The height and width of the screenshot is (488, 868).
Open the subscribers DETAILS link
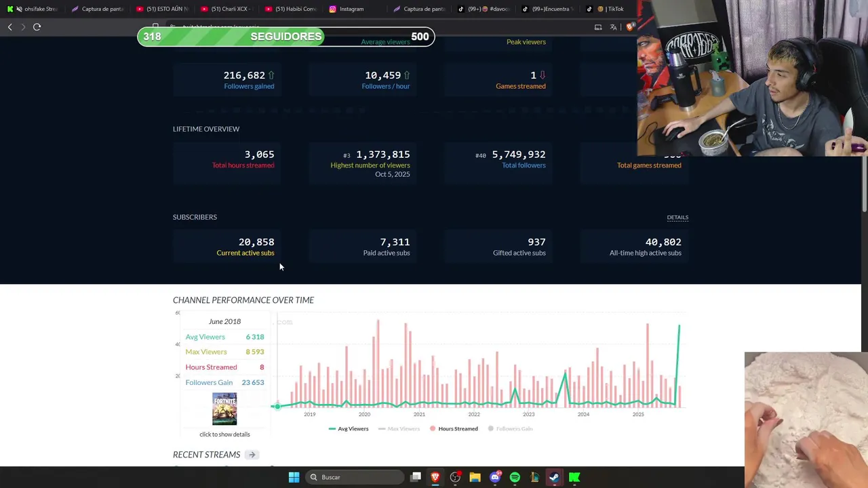[677, 218]
